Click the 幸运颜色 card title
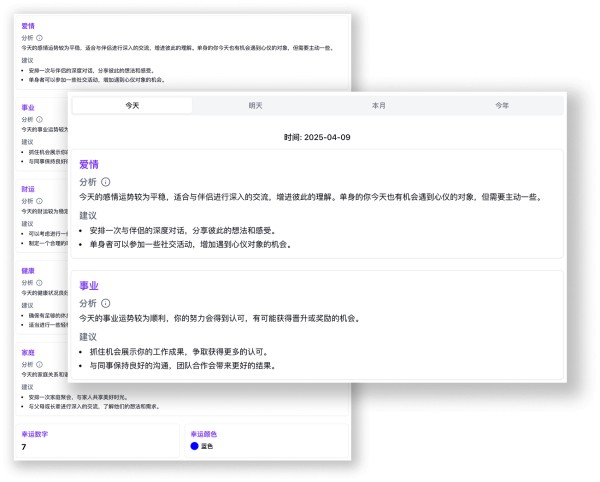The width and height of the screenshot is (600, 482). click(x=204, y=434)
